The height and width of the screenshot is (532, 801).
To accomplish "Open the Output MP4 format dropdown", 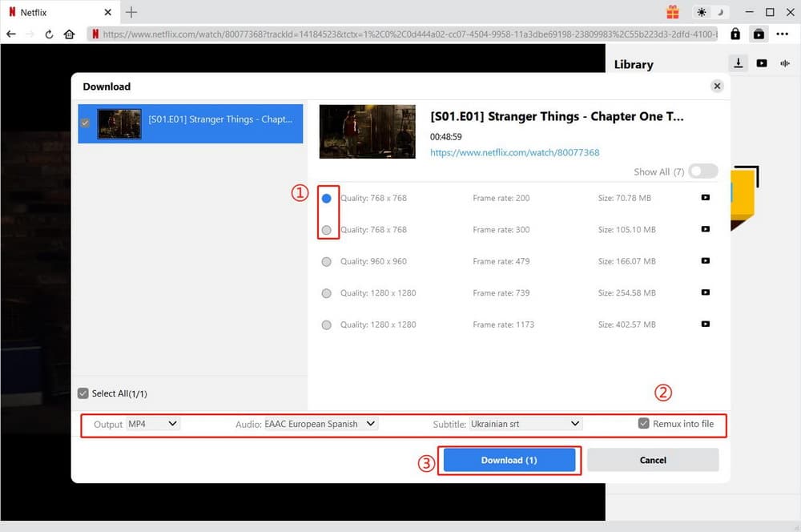I will click(152, 424).
